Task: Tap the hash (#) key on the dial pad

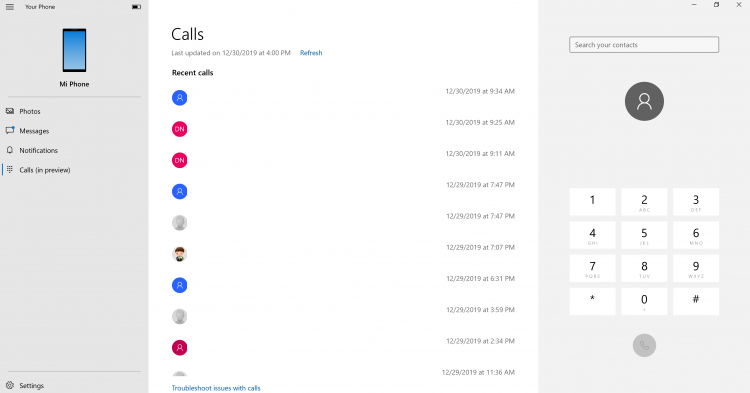Action: (695, 301)
